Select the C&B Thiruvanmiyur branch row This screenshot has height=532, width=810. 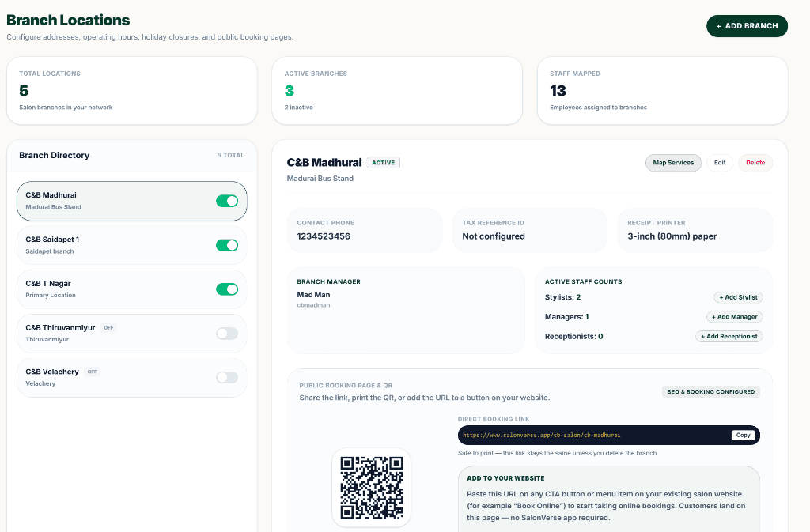(x=132, y=334)
